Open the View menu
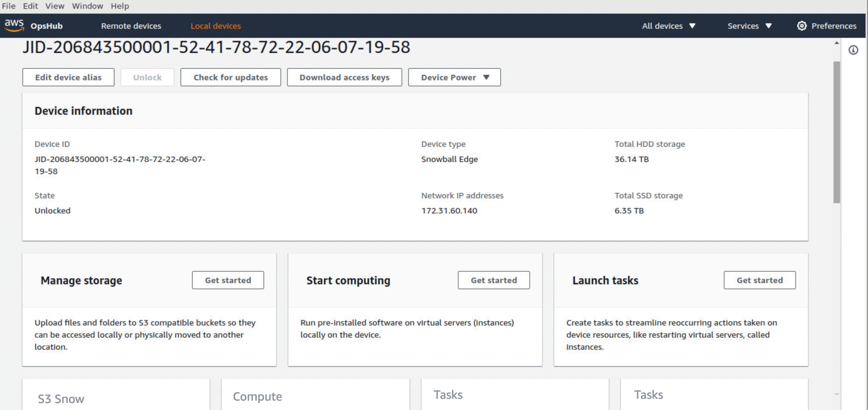Viewport: 868px width, 410px height. click(x=55, y=6)
